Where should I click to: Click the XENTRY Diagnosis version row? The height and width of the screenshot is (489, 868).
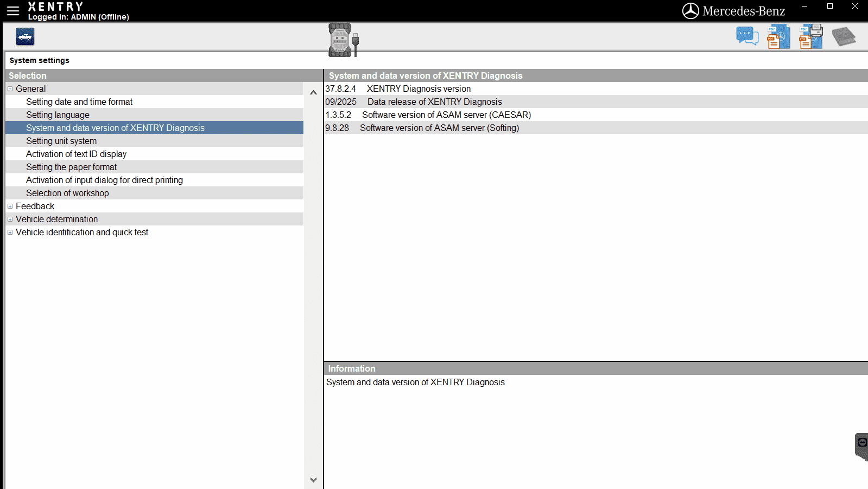pyautogui.click(x=419, y=89)
